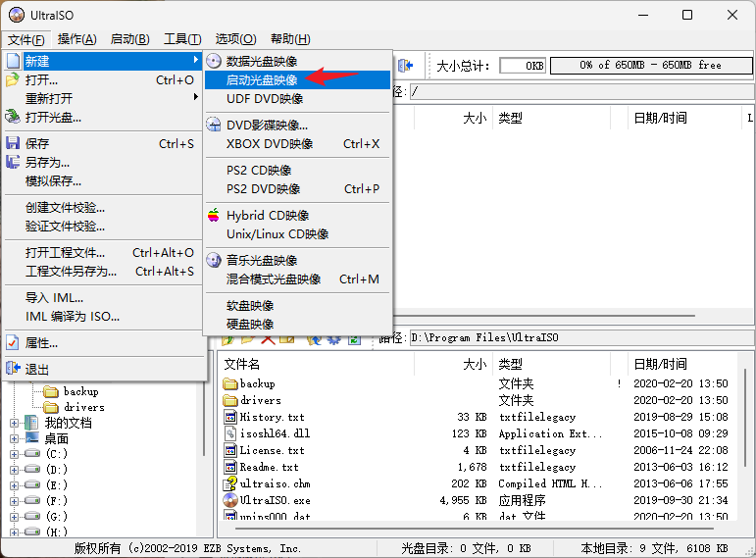Select isoshl64.dll in the file list
This screenshot has width=756, height=558.
coord(275,433)
